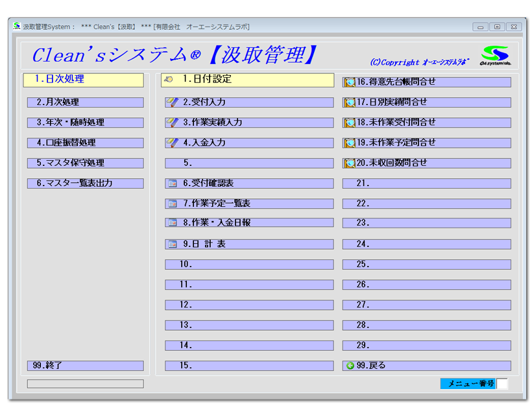Open 20.未収回数問合せ
Image resolution: width=532 pixels, height=415 pixels.
pos(427,163)
